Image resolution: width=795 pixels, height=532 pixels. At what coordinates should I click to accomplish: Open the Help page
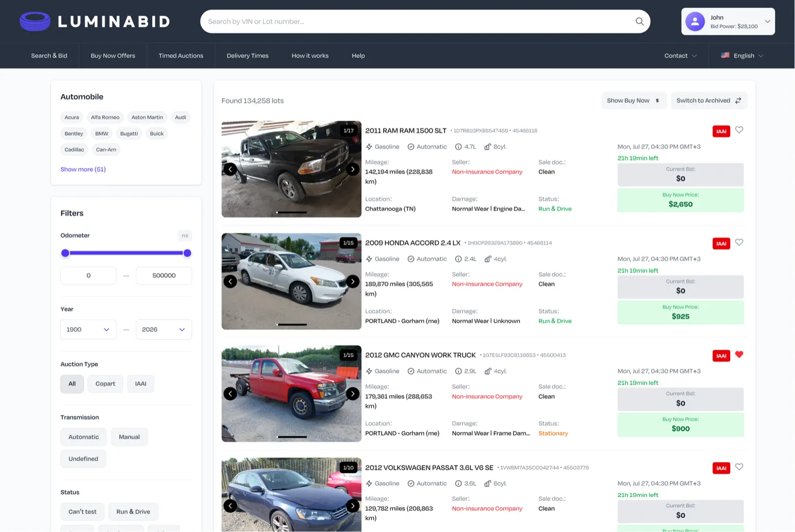[x=358, y=56]
